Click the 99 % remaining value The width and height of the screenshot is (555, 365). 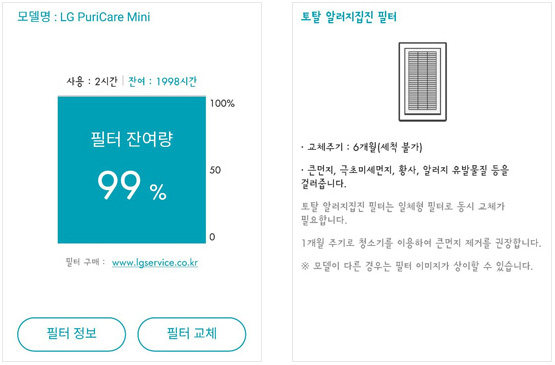(x=132, y=185)
